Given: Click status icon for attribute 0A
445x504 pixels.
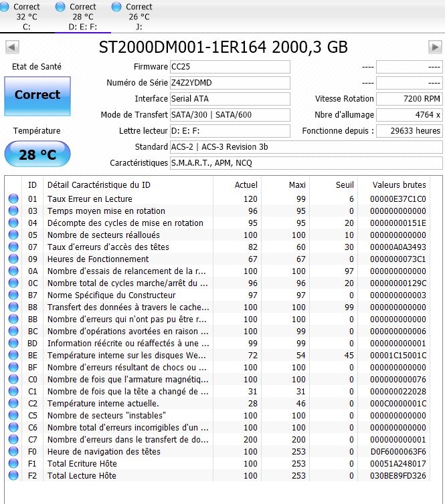Looking at the screenshot, I should 13,271.
